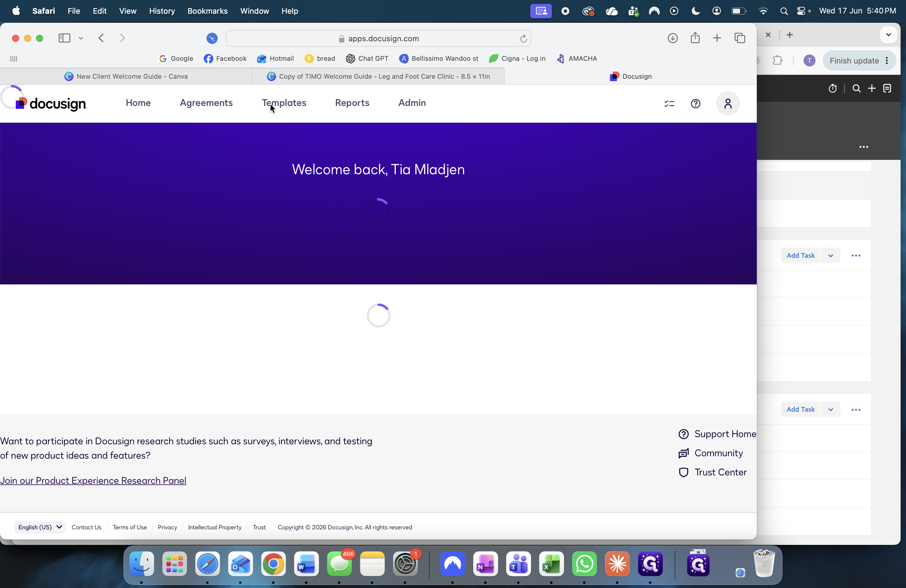Open the Docusign checklist tasks icon
This screenshot has height=588, width=906.
click(669, 104)
